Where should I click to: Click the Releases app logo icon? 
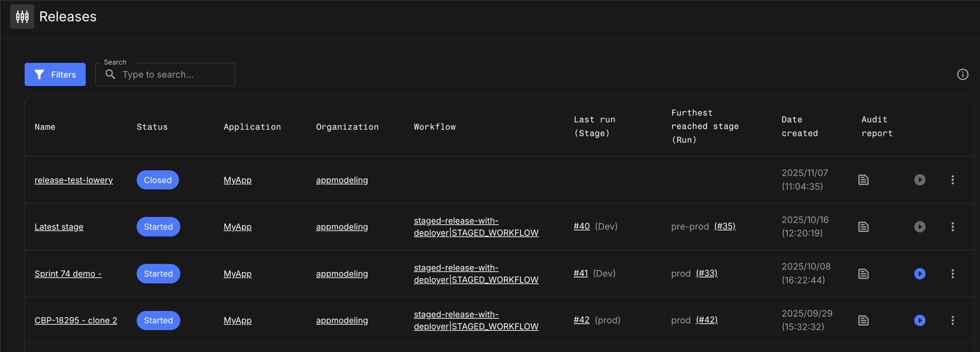click(x=22, y=16)
